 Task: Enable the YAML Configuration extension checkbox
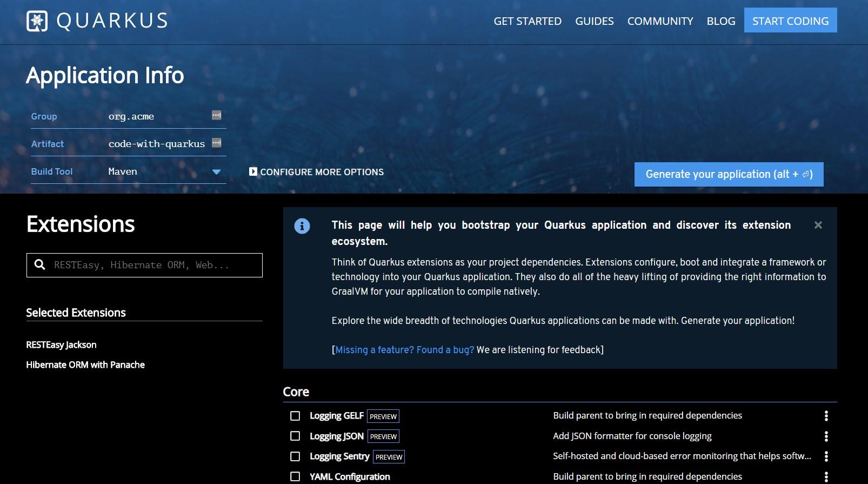[x=295, y=476]
